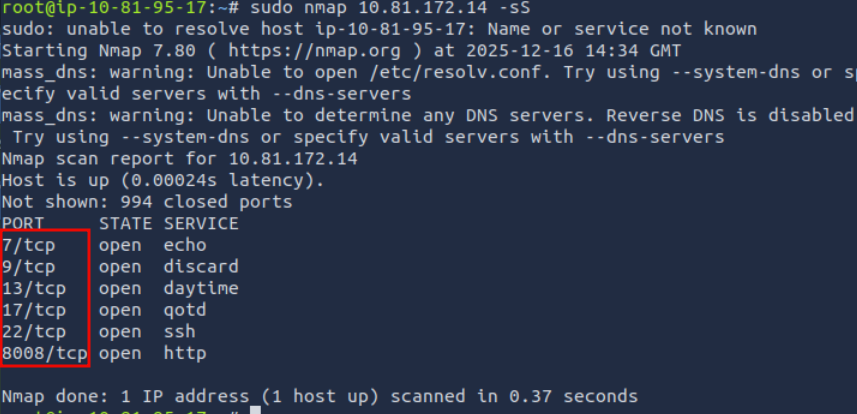Click the echo service name
Viewport: 857px width, 414px height.
(x=185, y=245)
